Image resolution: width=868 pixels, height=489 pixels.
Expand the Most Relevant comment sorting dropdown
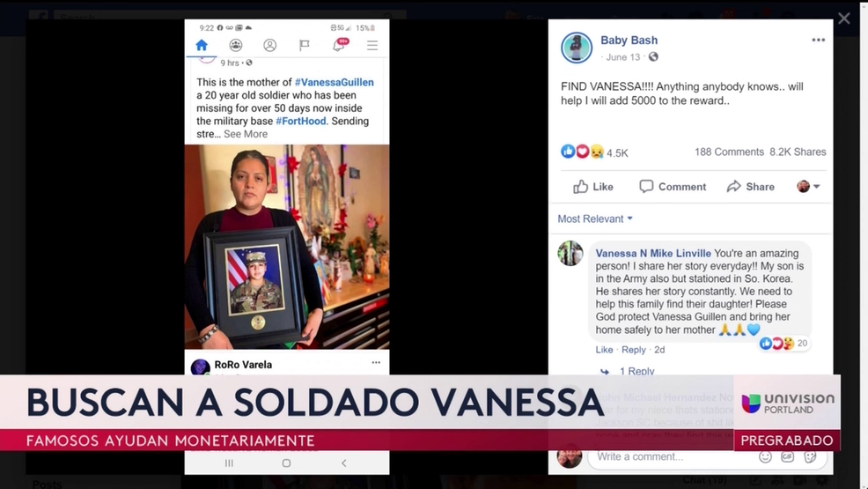595,219
